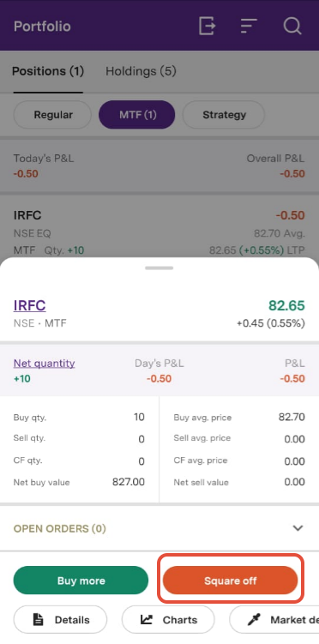Click the Net quantity link
The image size is (319, 644).
click(x=45, y=364)
